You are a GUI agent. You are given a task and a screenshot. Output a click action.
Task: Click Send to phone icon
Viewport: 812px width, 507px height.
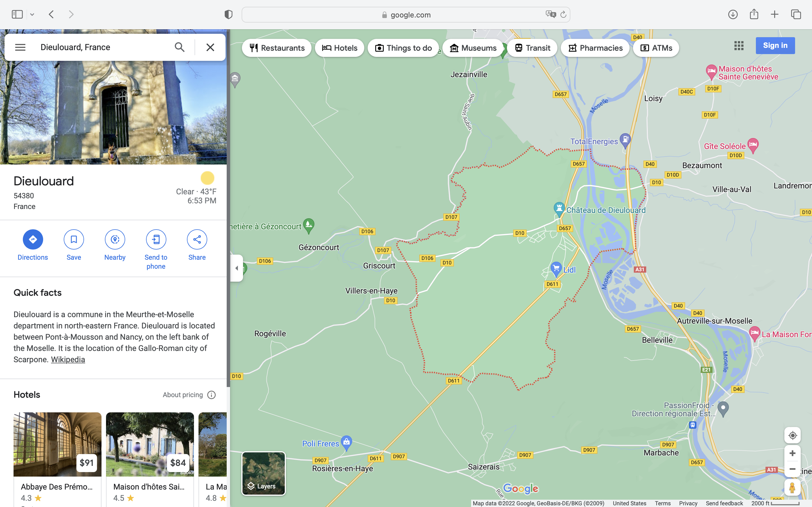pyautogui.click(x=156, y=239)
